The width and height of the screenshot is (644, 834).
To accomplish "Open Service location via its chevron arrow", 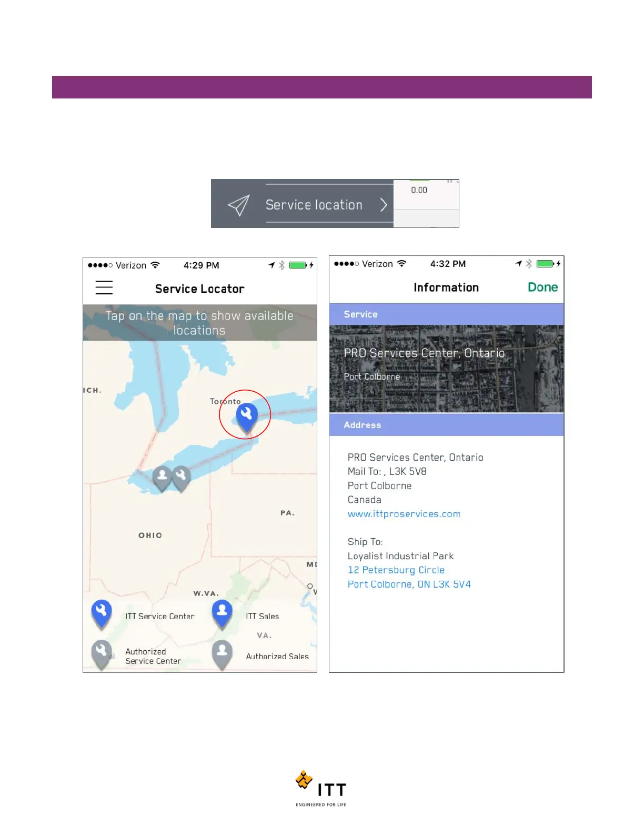I will (384, 205).
